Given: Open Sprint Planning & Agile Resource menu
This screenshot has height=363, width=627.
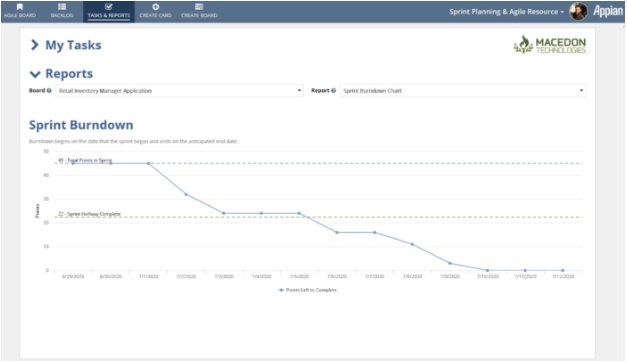Looking at the screenshot, I should coord(506,12).
